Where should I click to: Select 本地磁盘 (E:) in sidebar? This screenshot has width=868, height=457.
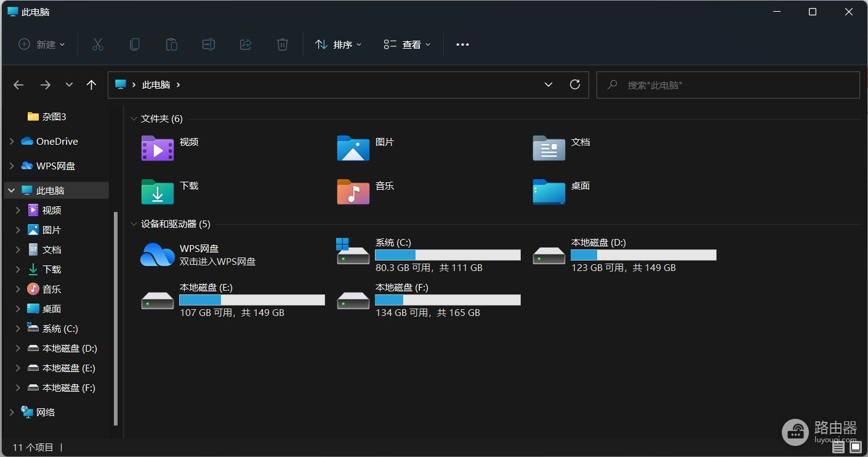coord(62,368)
